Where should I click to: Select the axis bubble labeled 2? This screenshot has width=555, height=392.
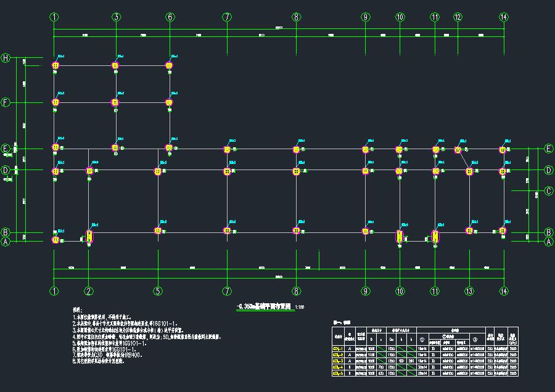88,291
